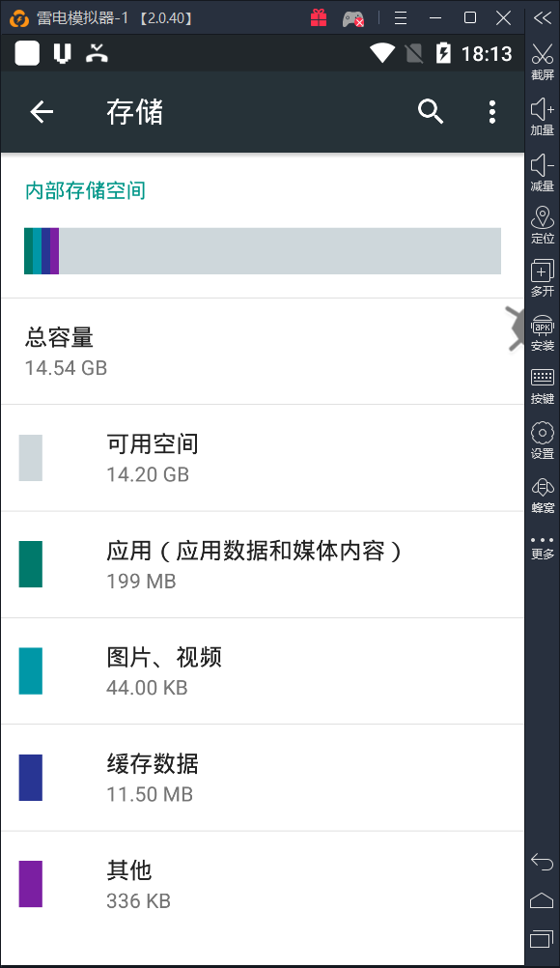This screenshot has width=560, height=968.
Task: Click 缓存数据 to clear cached data
Action: click(x=261, y=778)
